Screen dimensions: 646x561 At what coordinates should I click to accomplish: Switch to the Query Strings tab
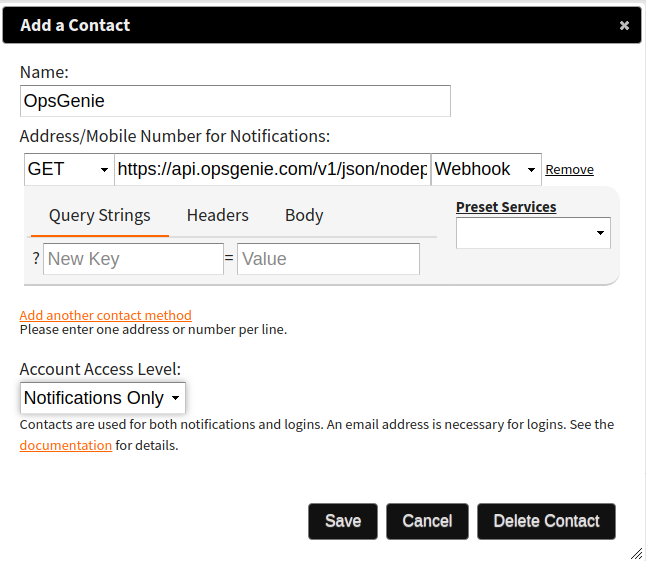coord(99,215)
